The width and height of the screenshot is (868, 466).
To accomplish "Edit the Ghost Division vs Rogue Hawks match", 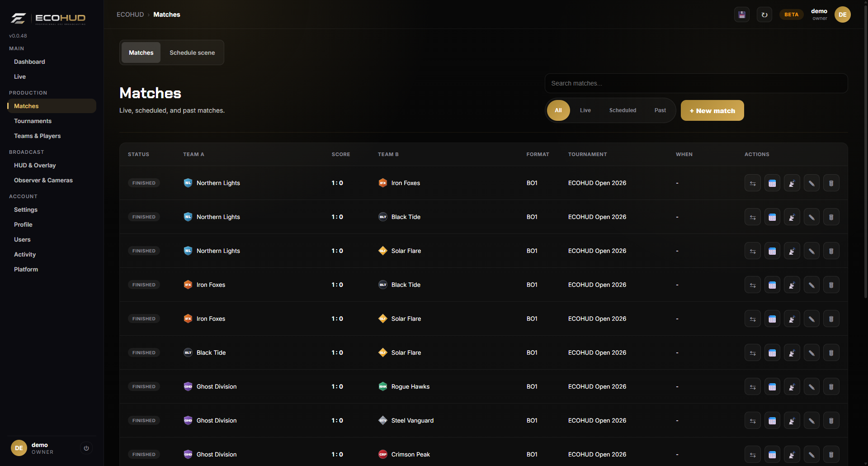I will click(811, 387).
